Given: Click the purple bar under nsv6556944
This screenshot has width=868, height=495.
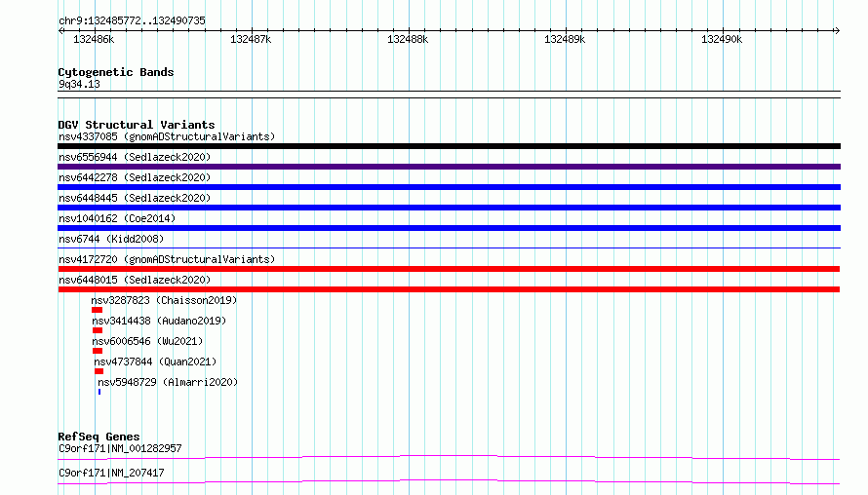Looking at the screenshot, I should (x=449, y=167).
